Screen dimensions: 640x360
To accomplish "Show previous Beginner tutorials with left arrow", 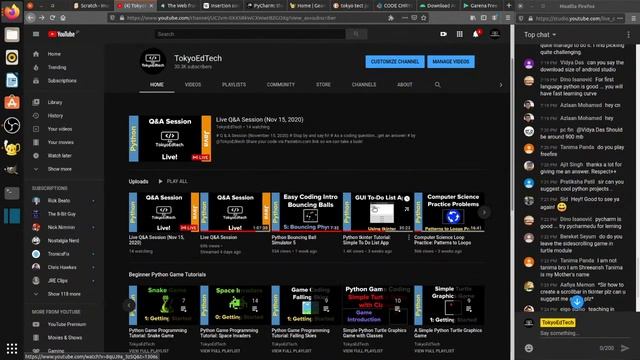I will click(129, 305).
